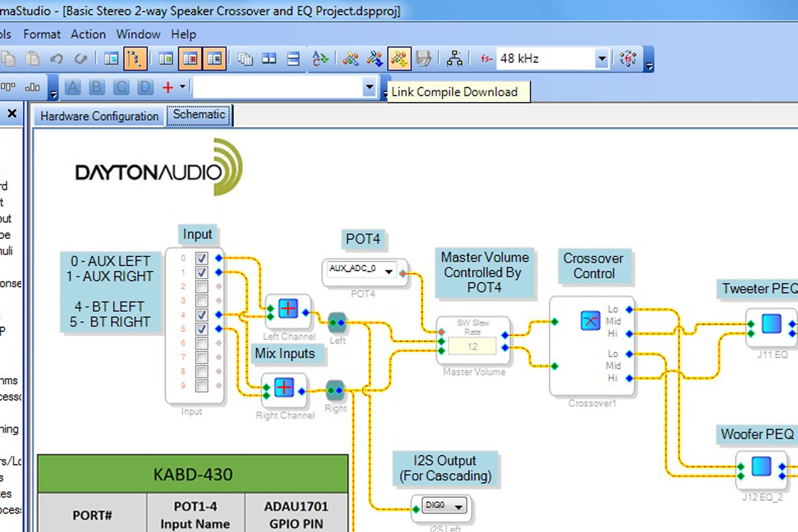
Task: Click the Link Compile Download icon
Action: 399,59
